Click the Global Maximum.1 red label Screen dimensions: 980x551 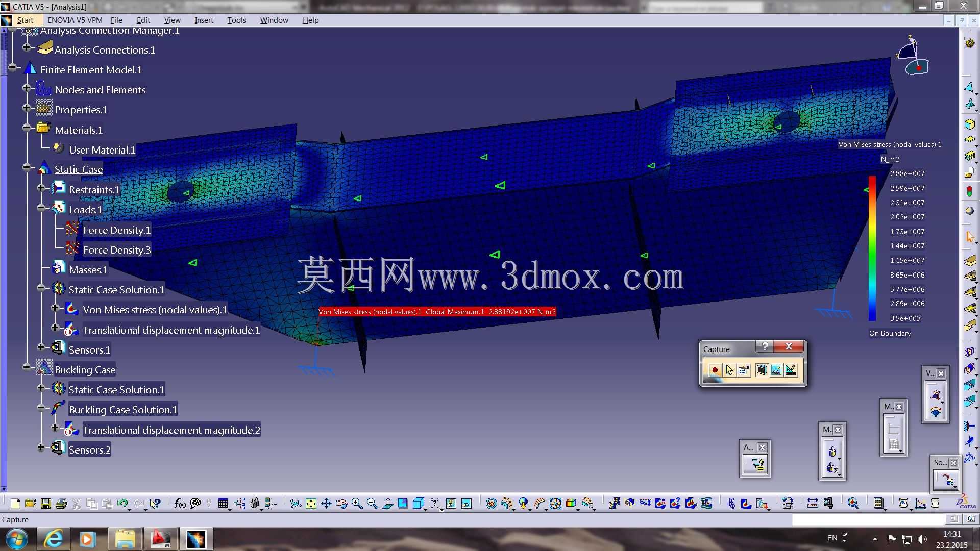437,312
